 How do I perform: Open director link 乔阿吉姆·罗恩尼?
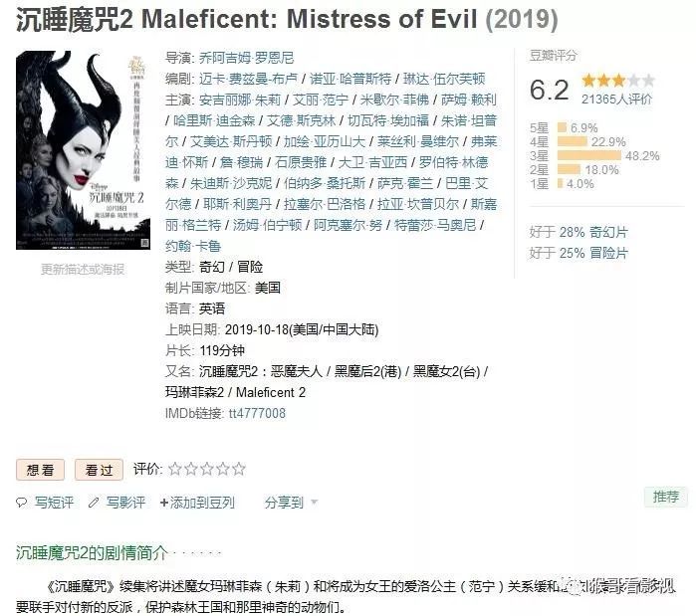tap(246, 58)
